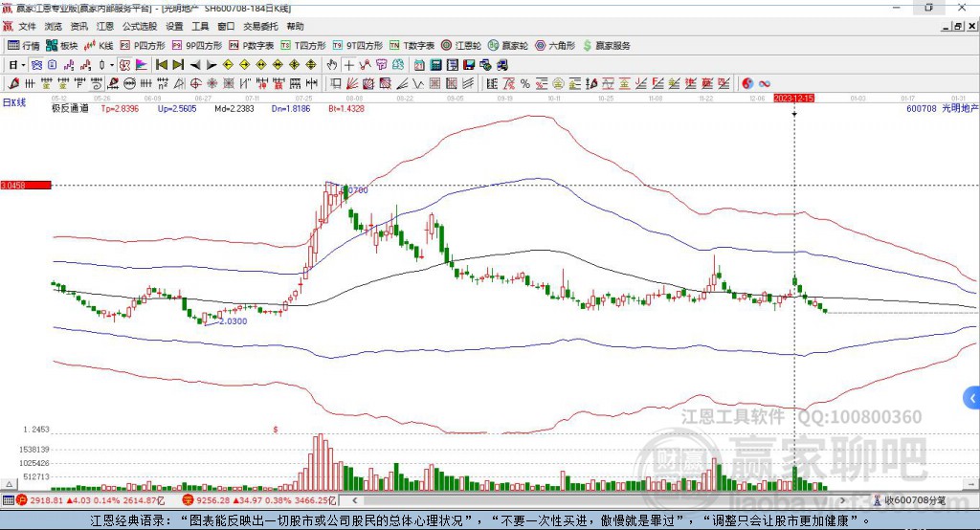Click the Up=2.5605 indicator value
980x530 pixels.
coord(177,109)
